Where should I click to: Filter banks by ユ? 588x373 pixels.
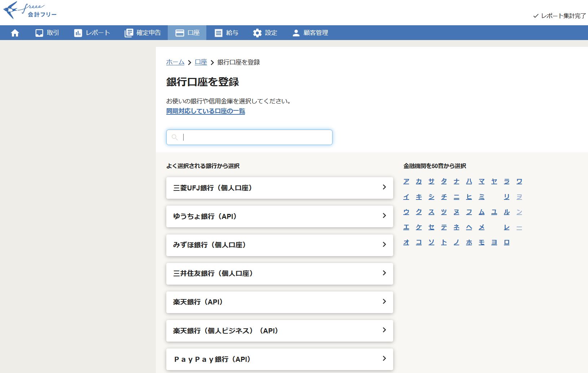(494, 212)
